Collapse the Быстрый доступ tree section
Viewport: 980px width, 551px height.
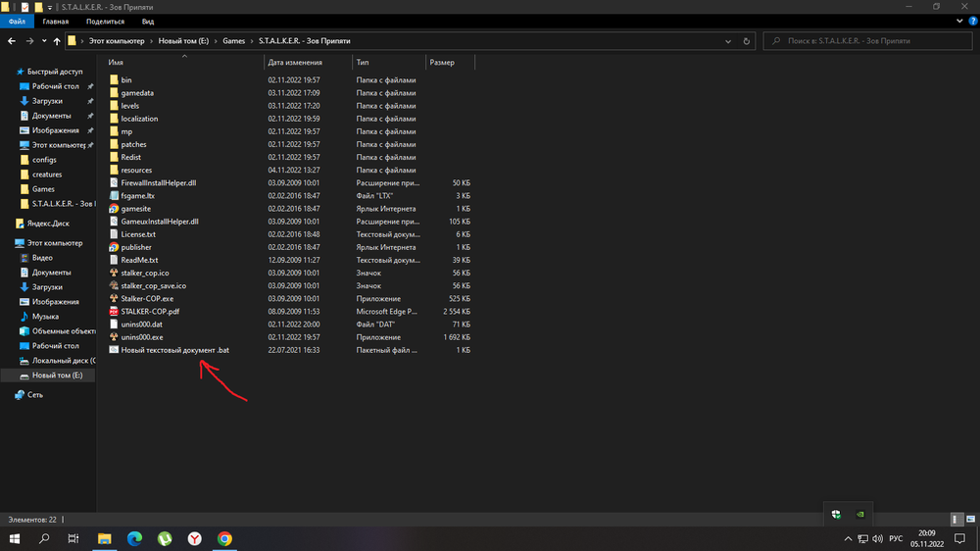pyautogui.click(x=9, y=72)
